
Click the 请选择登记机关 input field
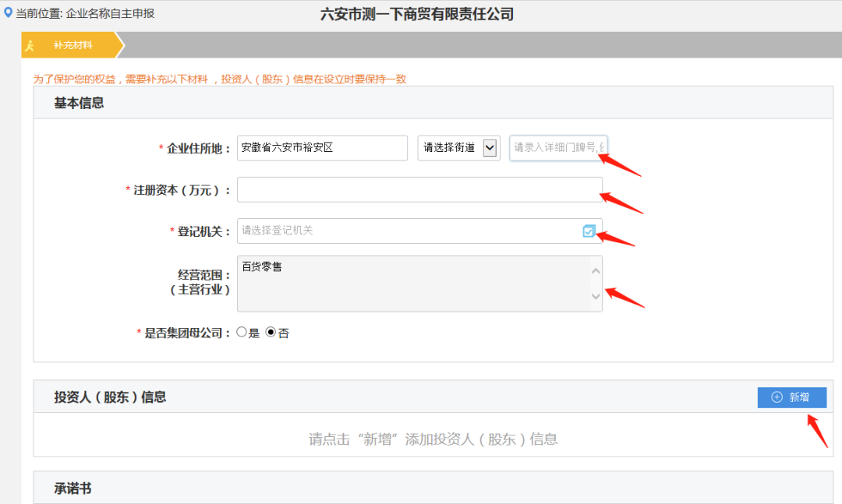coord(409,231)
